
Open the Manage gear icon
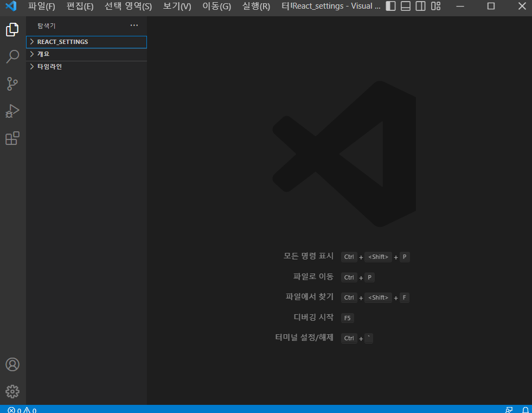[x=12, y=392]
